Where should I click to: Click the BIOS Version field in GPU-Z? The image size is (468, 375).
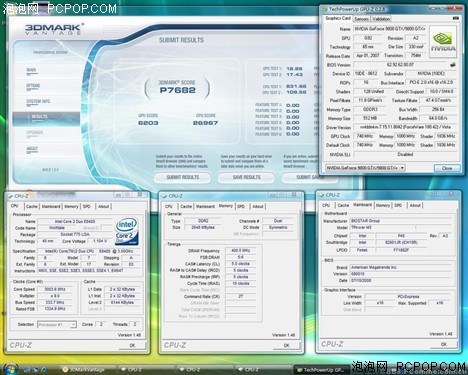click(401, 65)
